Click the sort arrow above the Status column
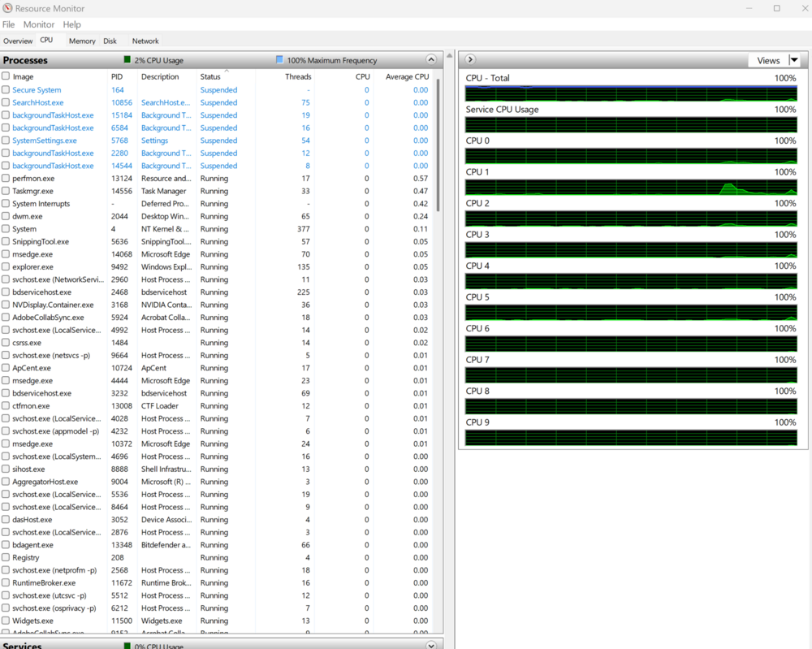812x649 pixels. pos(226,71)
